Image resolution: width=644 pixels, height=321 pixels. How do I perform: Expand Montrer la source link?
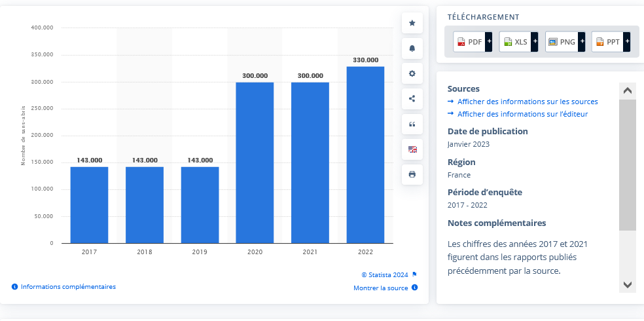pyautogui.click(x=381, y=288)
